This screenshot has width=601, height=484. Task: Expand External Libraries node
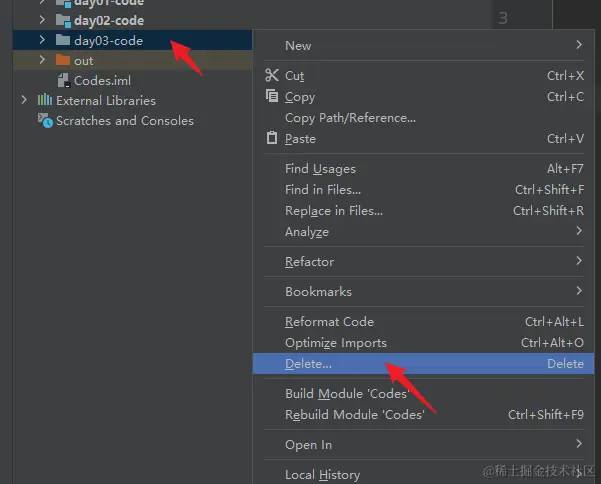[24, 100]
